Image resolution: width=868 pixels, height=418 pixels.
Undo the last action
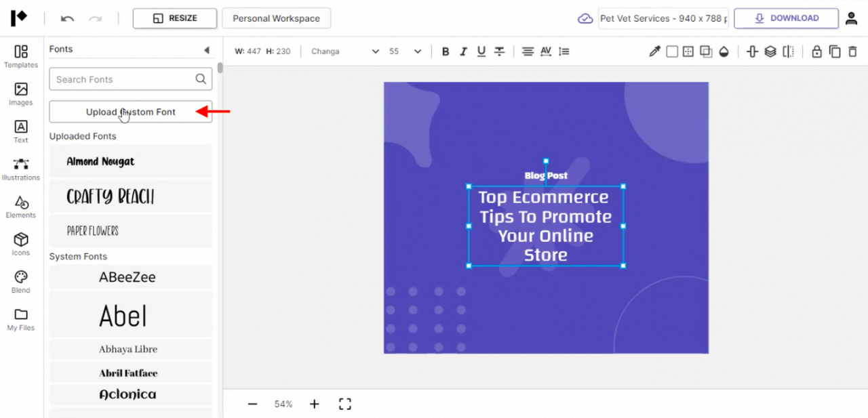(67, 18)
